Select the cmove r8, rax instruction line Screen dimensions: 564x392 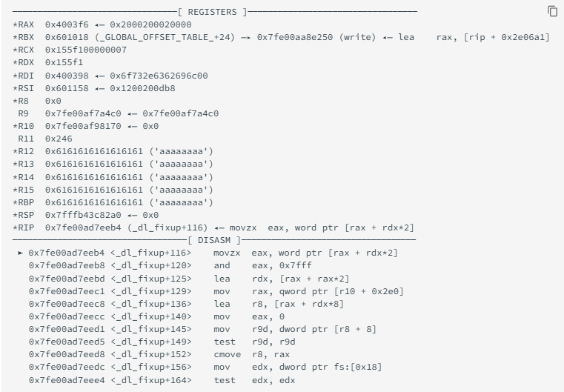[159, 354]
